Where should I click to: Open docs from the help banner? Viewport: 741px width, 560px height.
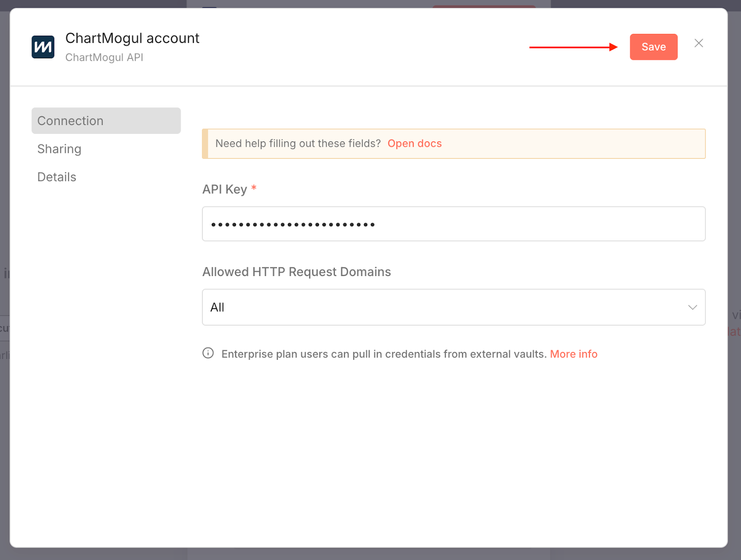click(x=414, y=144)
